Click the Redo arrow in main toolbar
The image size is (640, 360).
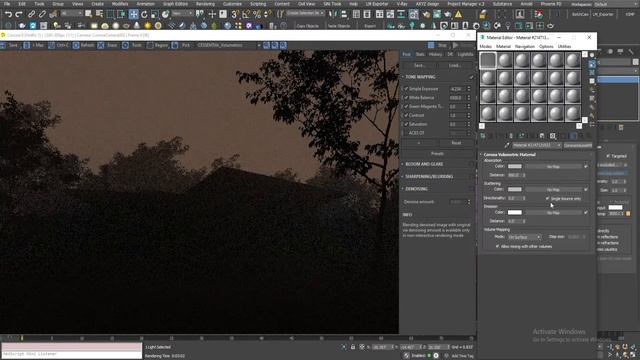click(x=19, y=14)
